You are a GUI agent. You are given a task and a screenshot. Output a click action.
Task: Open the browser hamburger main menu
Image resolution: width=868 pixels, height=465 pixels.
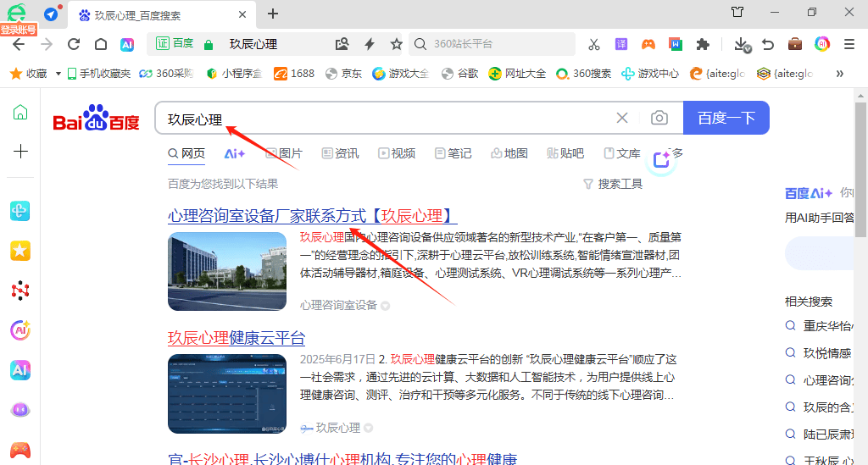[849, 44]
